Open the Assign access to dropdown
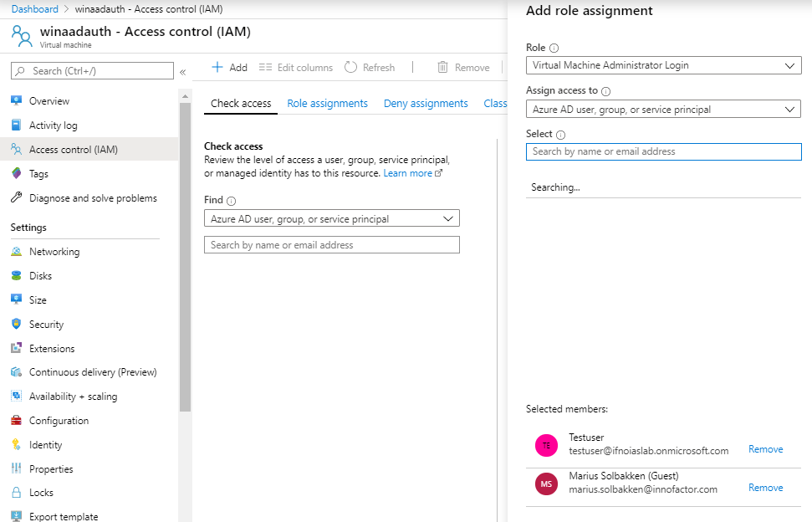 [663, 109]
